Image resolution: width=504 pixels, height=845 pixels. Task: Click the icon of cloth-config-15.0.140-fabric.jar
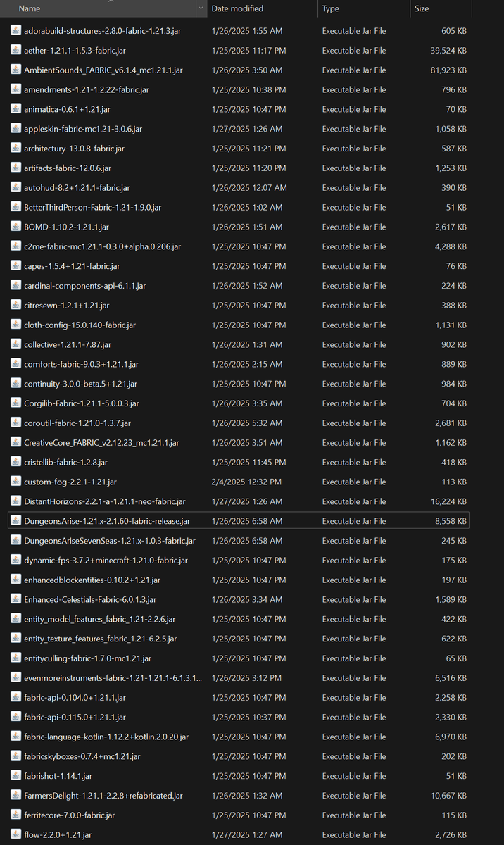[16, 325]
